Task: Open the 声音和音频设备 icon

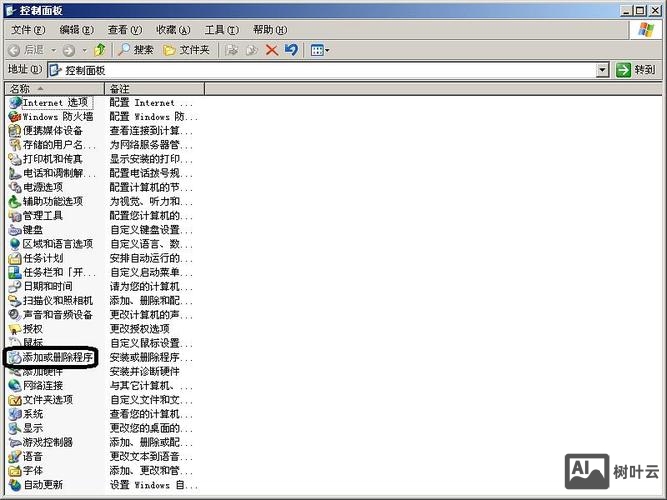Action: click(15, 315)
